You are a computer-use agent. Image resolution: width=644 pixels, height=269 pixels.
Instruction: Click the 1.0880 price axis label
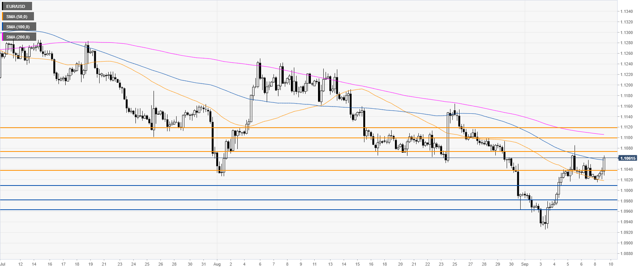point(627,254)
